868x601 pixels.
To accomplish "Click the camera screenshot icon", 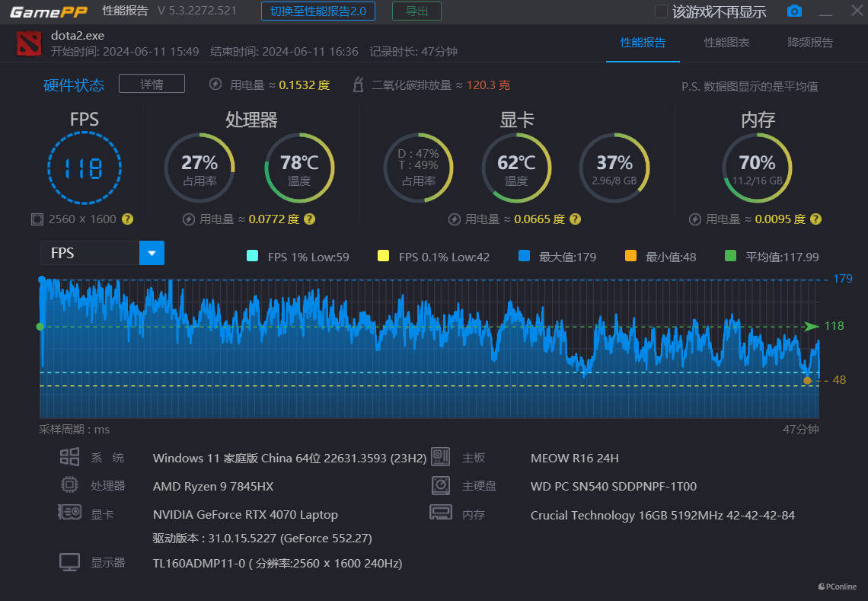I will (794, 11).
